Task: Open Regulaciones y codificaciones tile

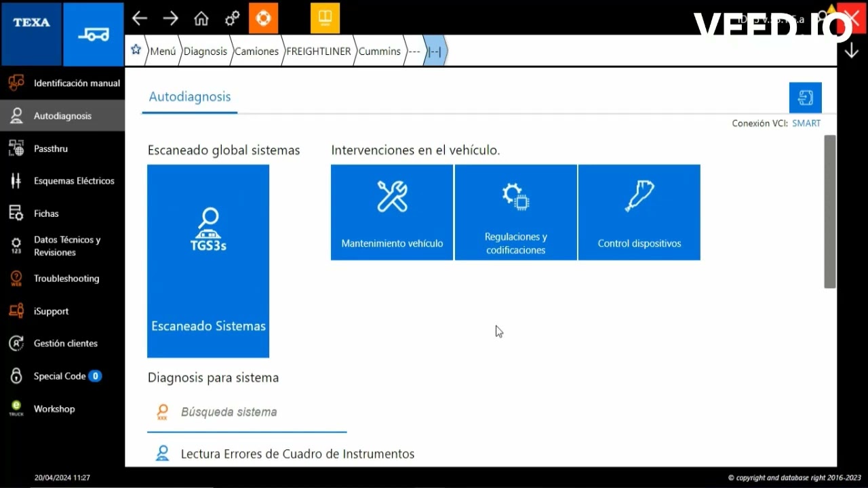Action: click(515, 212)
